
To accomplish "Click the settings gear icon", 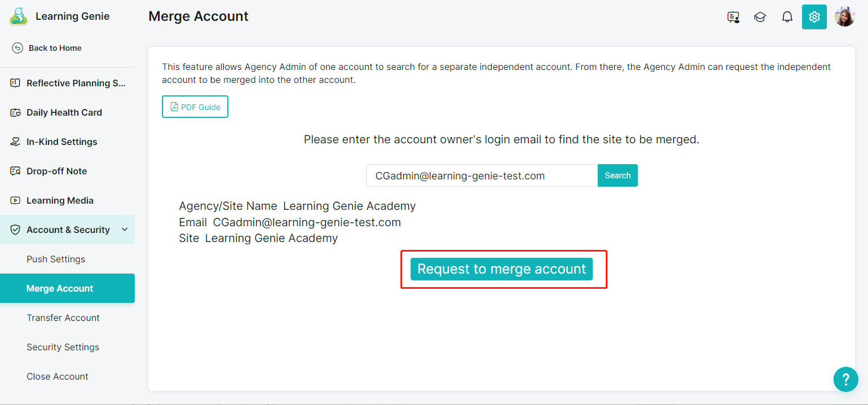I will coord(814,17).
